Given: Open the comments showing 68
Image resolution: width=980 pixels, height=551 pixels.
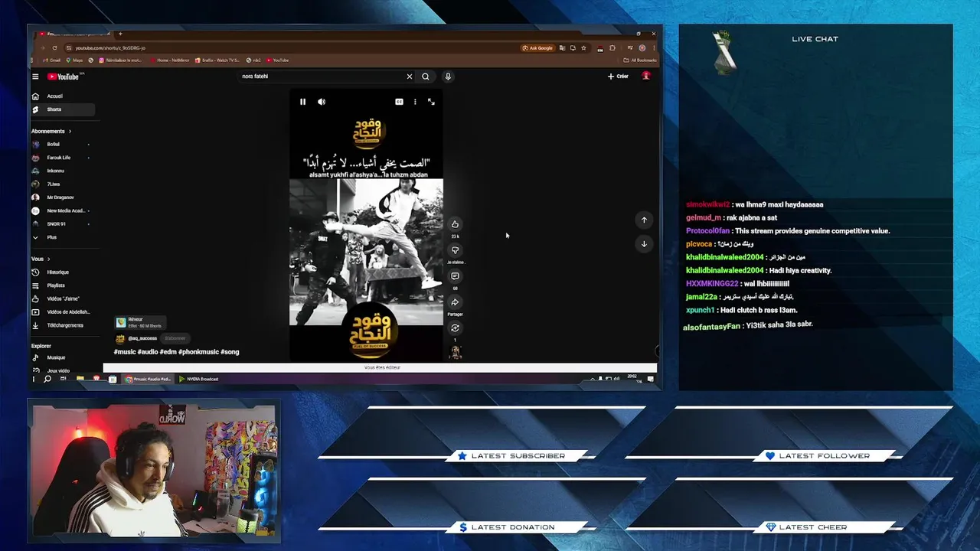Looking at the screenshot, I should [455, 276].
